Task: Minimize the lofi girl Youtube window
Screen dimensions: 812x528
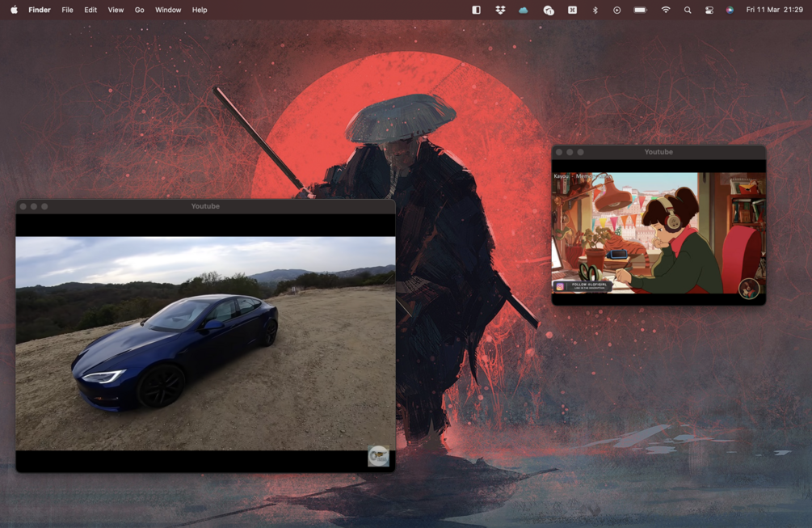Action: 570,152
